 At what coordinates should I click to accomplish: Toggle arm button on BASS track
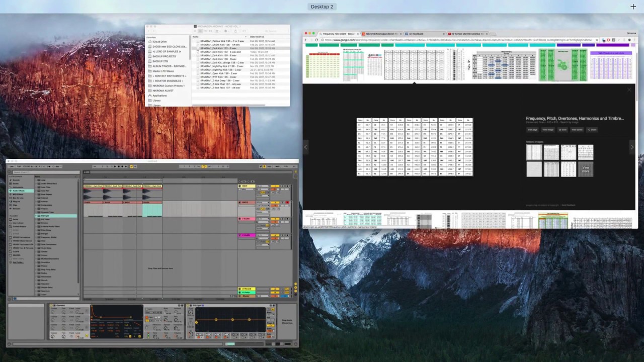[287, 202]
